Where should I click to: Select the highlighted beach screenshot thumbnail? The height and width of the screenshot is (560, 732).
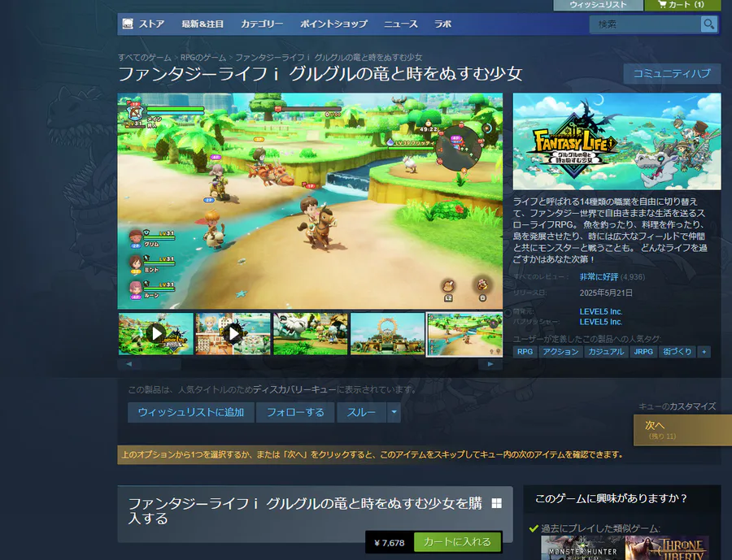pyautogui.click(x=465, y=334)
